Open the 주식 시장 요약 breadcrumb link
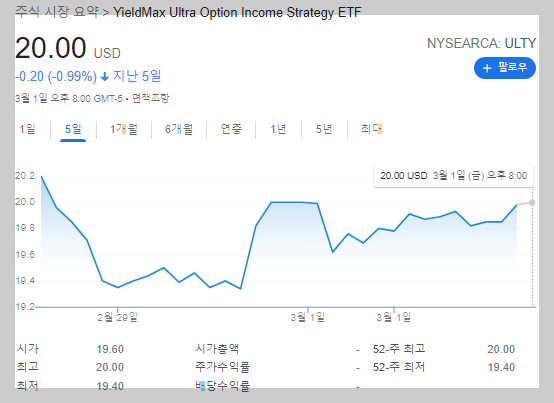The height and width of the screenshot is (403, 554). (x=57, y=12)
